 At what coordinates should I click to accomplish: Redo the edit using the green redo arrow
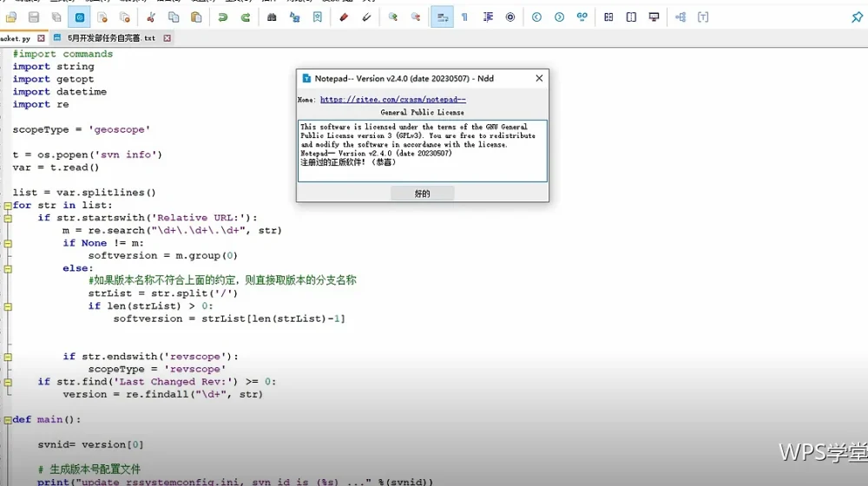[246, 17]
